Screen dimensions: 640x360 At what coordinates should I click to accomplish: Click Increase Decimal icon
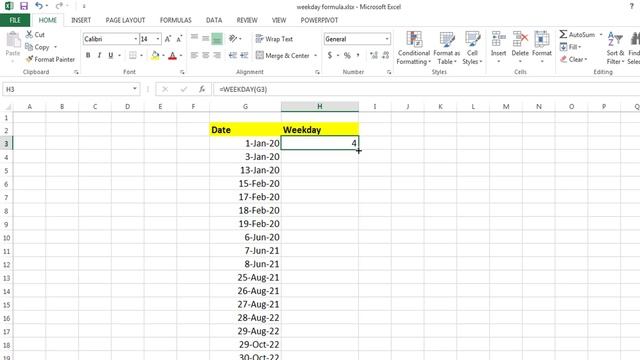[373, 55]
